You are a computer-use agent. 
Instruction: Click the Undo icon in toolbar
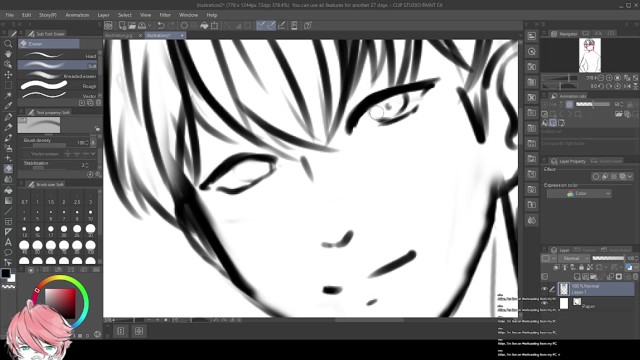(x=161, y=26)
